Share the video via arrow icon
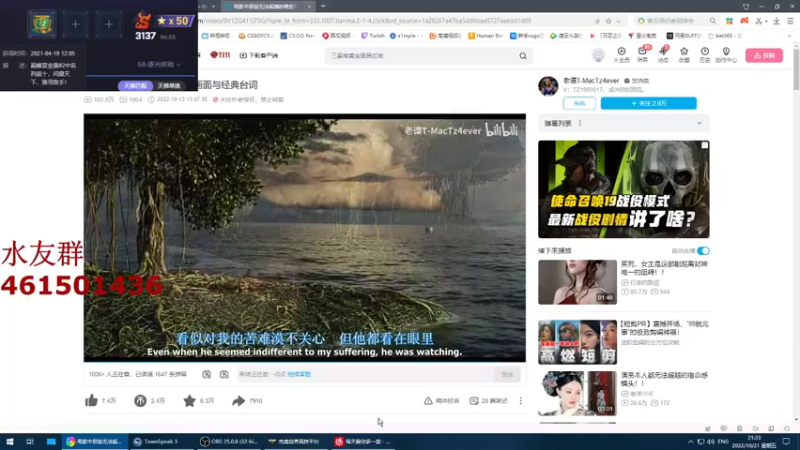The height and width of the screenshot is (450, 800). pyautogui.click(x=238, y=401)
